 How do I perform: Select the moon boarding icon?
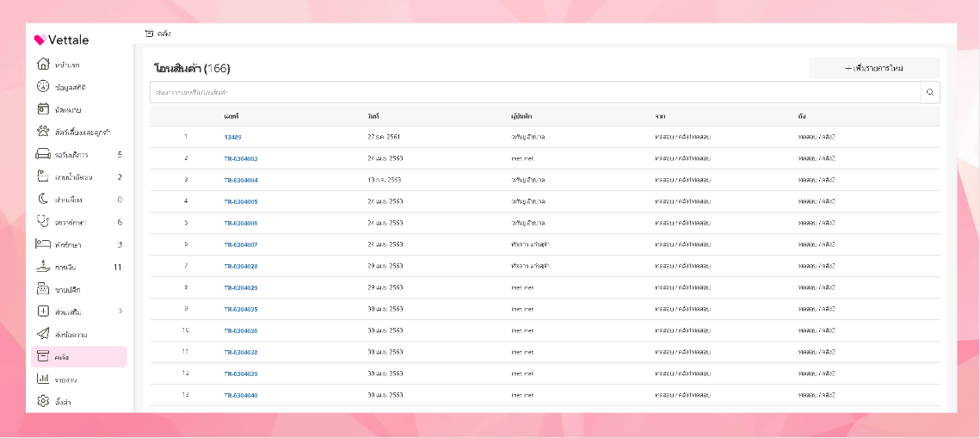pyautogui.click(x=43, y=199)
